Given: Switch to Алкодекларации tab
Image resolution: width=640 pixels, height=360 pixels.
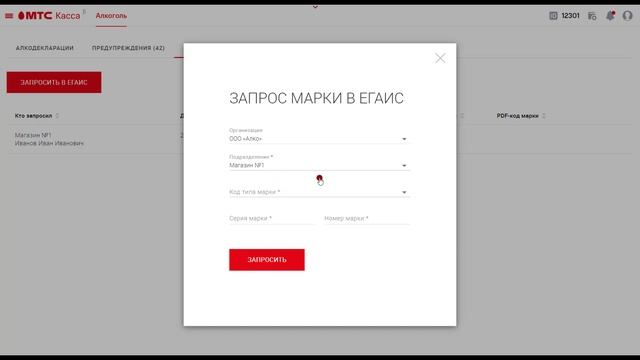Looking at the screenshot, I should pos(45,48).
